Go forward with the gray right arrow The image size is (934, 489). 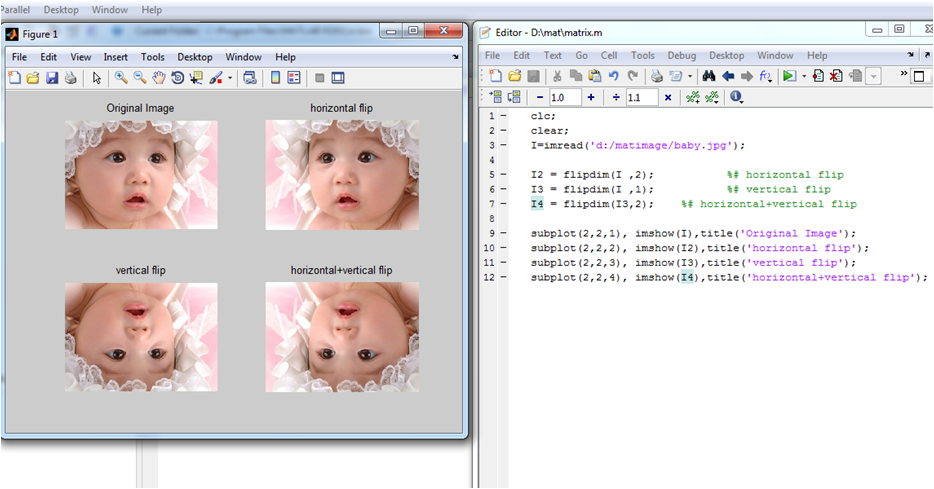coord(746,76)
